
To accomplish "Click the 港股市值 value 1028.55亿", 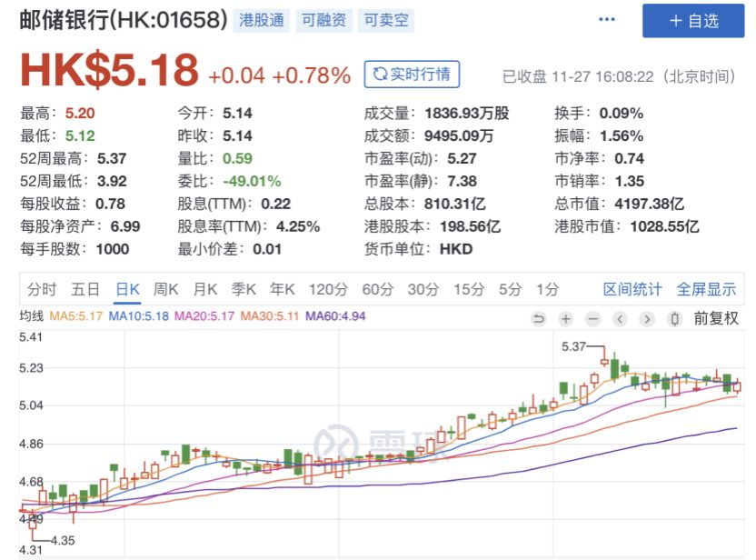I will 664,226.
